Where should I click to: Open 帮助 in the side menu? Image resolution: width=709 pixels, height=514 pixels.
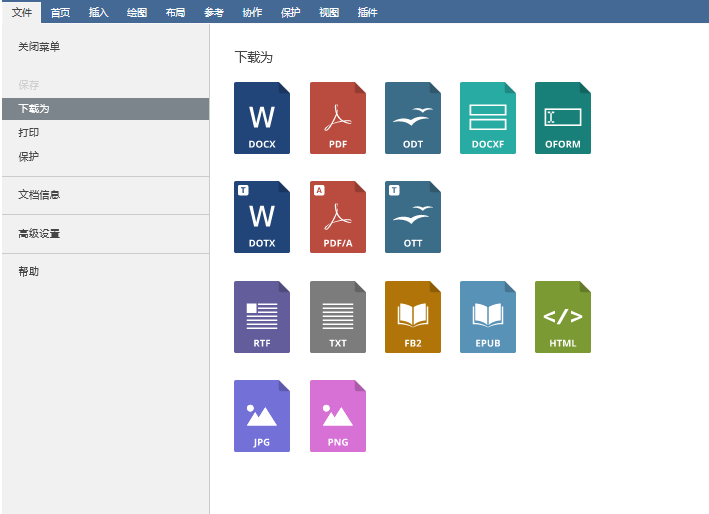click(105, 272)
